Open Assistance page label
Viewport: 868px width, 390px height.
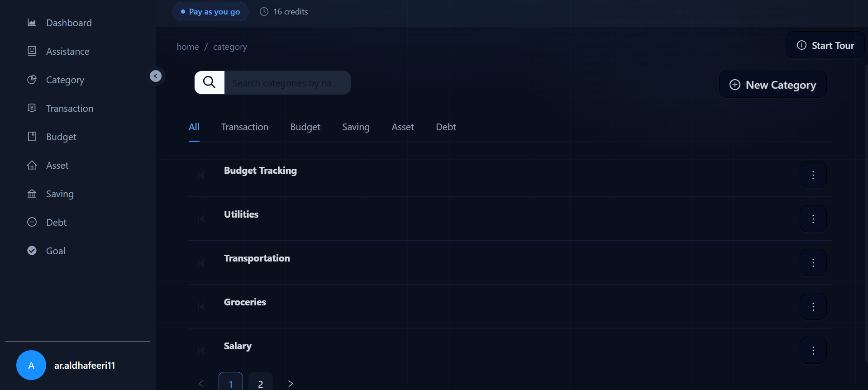68,52
